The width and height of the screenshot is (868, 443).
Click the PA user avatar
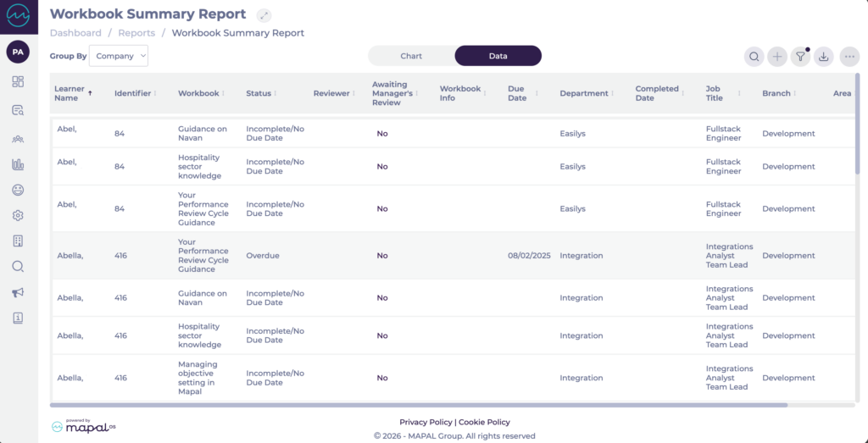(x=18, y=53)
